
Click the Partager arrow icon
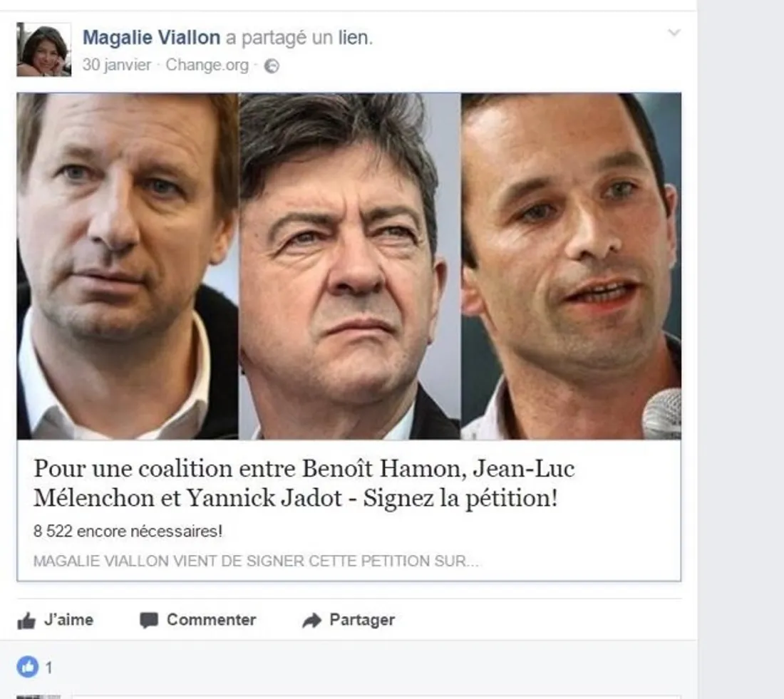(312, 621)
